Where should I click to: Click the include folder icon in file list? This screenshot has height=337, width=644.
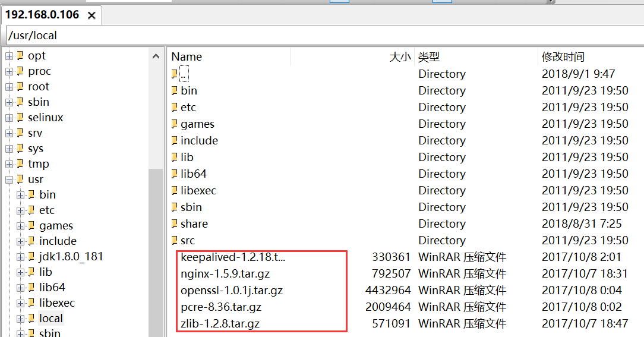coord(175,140)
